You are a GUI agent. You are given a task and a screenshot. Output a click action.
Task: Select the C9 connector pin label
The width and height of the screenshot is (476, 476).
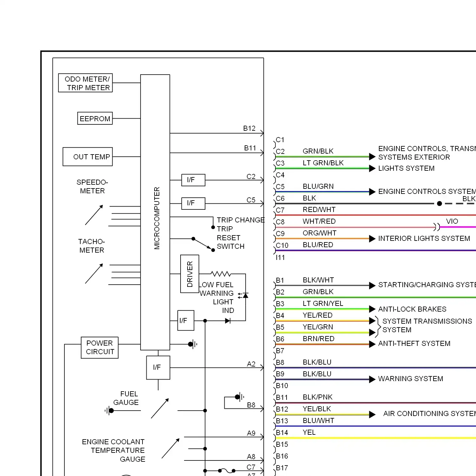[280, 234]
